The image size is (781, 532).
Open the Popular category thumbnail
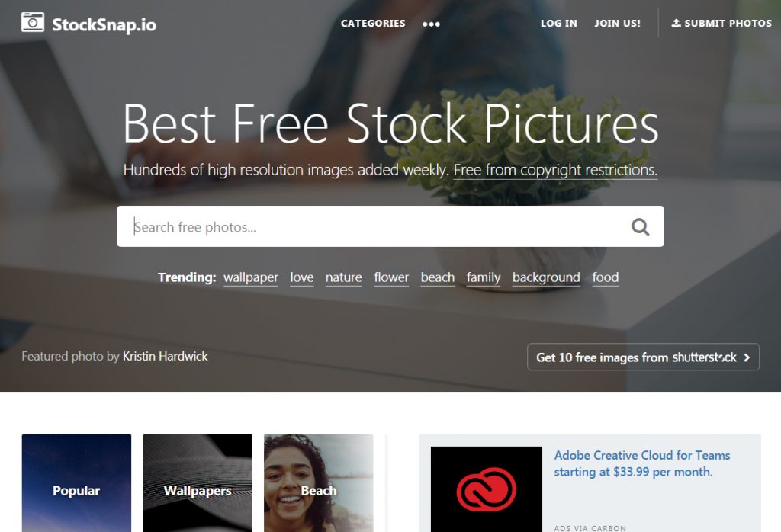77,483
